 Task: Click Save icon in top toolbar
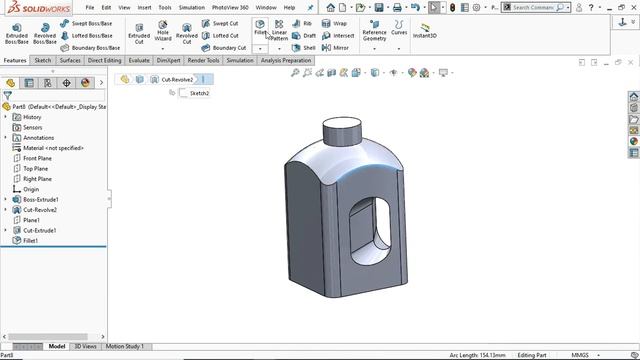[x=379, y=7]
